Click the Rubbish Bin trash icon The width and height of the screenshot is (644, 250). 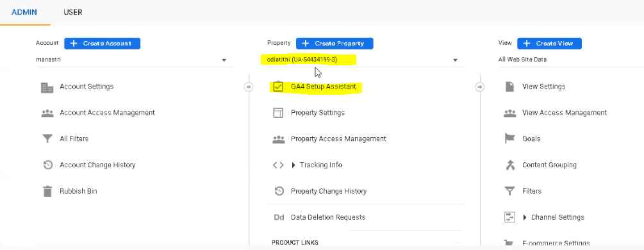point(47,191)
